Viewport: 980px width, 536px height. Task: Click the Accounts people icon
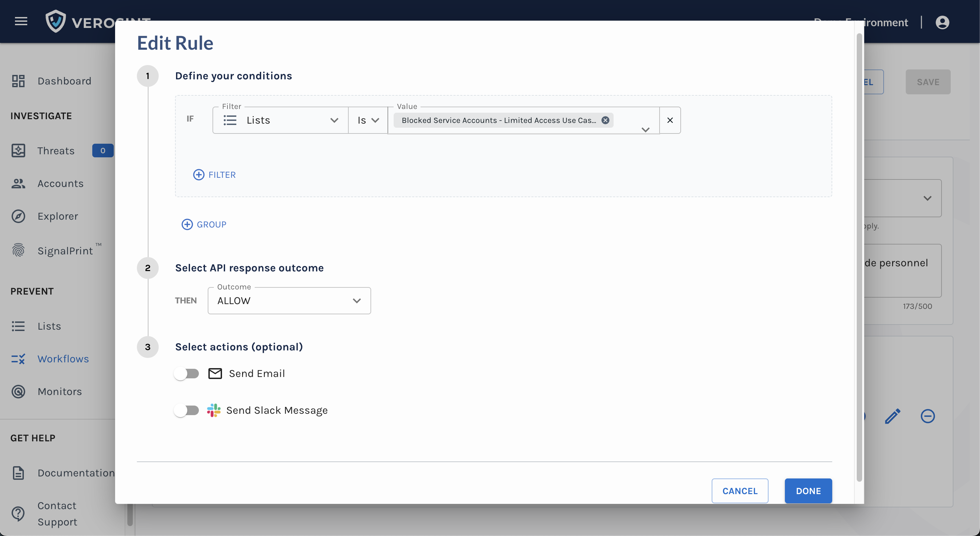pos(18,183)
